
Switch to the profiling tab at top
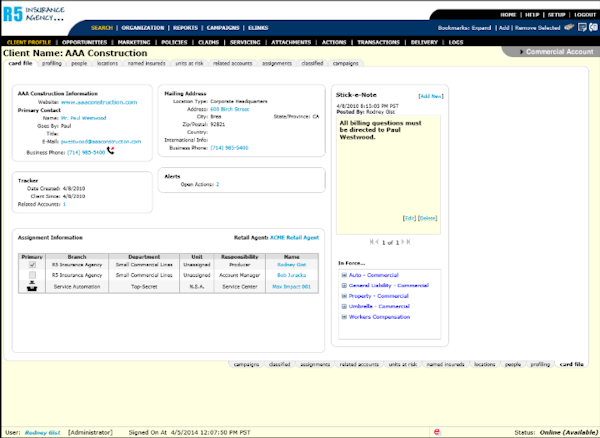(52, 63)
